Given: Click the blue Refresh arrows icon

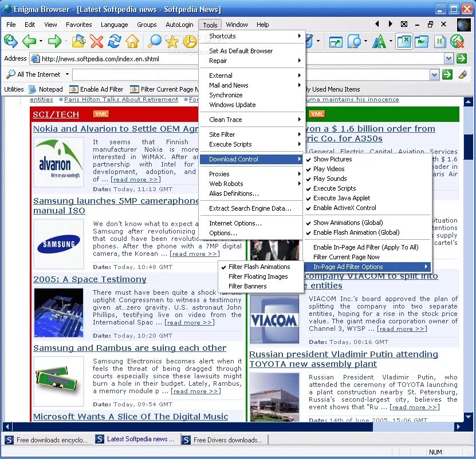Looking at the screenshot, I should [115, 41].
